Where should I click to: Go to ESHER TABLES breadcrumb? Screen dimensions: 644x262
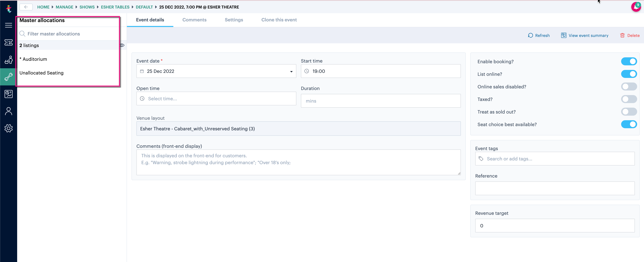pos(115,7)
